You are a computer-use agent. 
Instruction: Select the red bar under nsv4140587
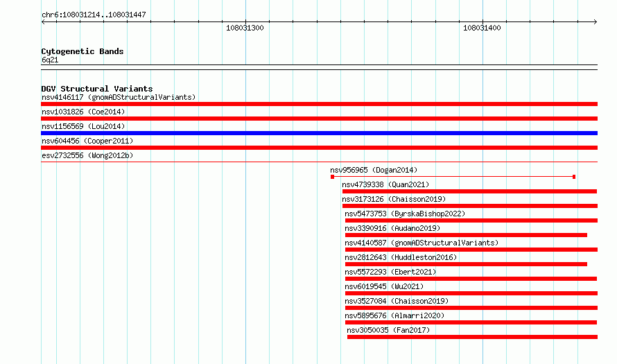coord(471,250)
